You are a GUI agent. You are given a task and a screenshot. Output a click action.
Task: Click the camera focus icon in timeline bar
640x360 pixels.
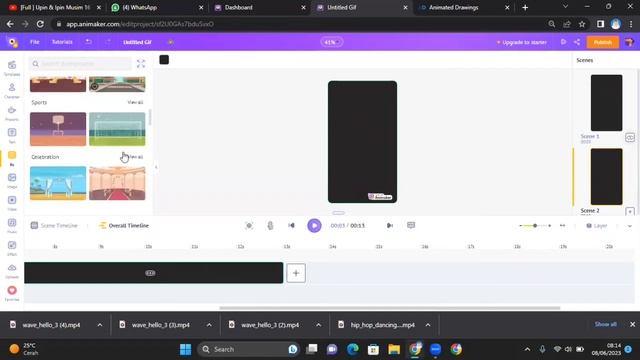click(249, 225)
